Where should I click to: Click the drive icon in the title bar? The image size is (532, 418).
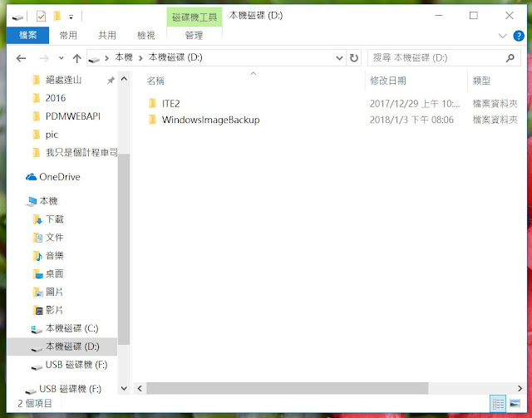click(x=17, y=17)
